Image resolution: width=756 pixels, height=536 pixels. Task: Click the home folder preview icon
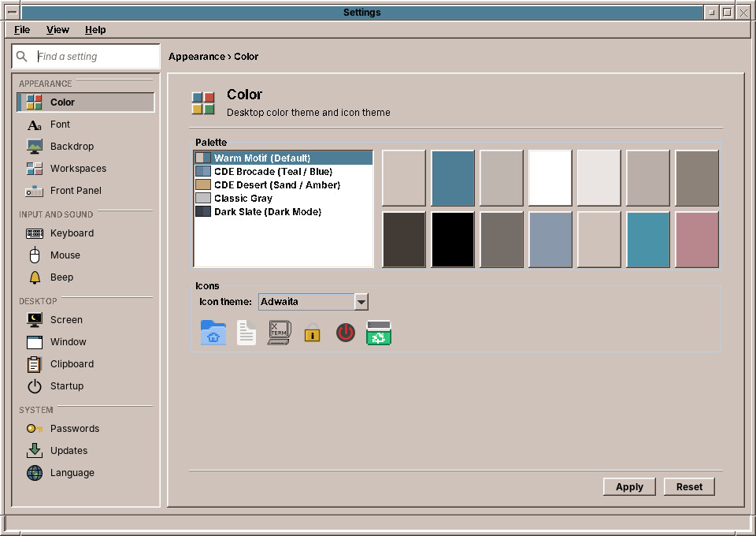213,333
